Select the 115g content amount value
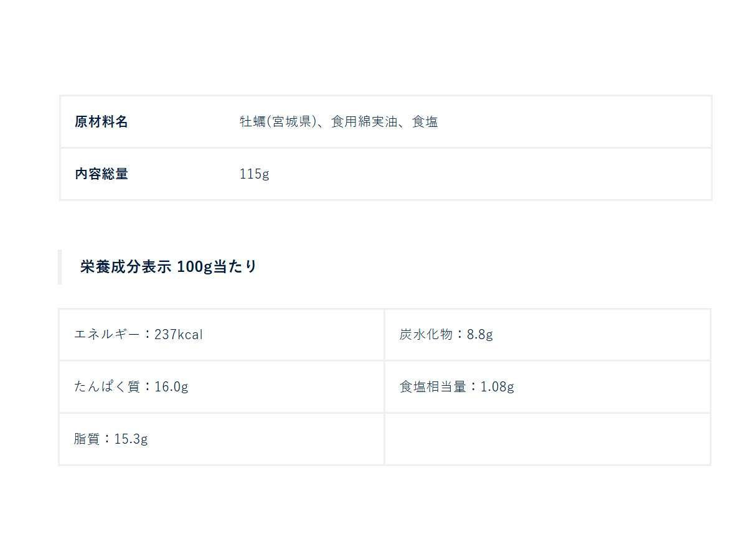This screenshot has height=560, width=747. [255, 174]
